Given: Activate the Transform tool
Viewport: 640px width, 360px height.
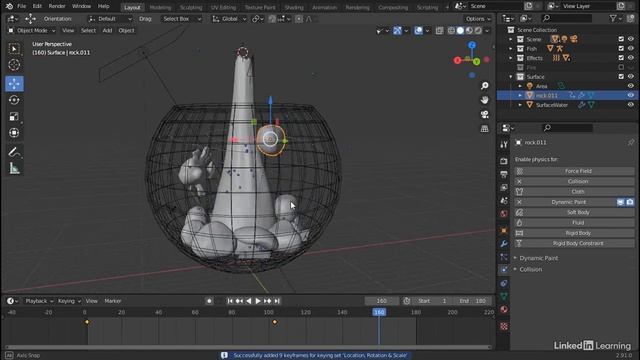Looking at the screenshot, I should tap(14, 133).
